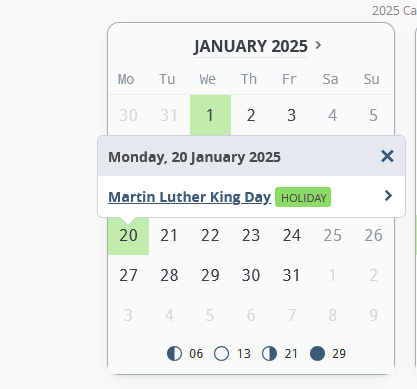Select highlighted day 20 in the calendar
This screenshot has width=417, height=389.
[128, 235]
